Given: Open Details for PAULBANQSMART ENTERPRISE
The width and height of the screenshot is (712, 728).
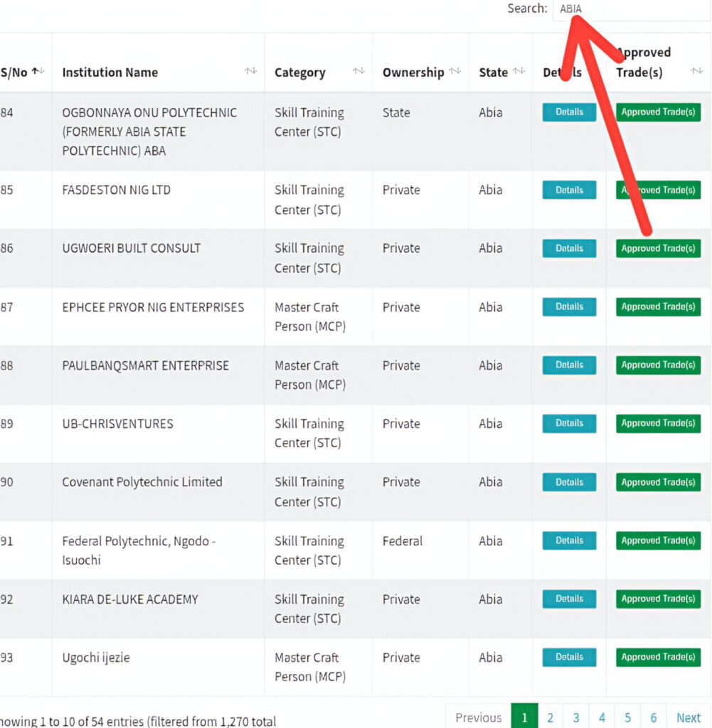Looking at the screenshot, I should 569,365.
